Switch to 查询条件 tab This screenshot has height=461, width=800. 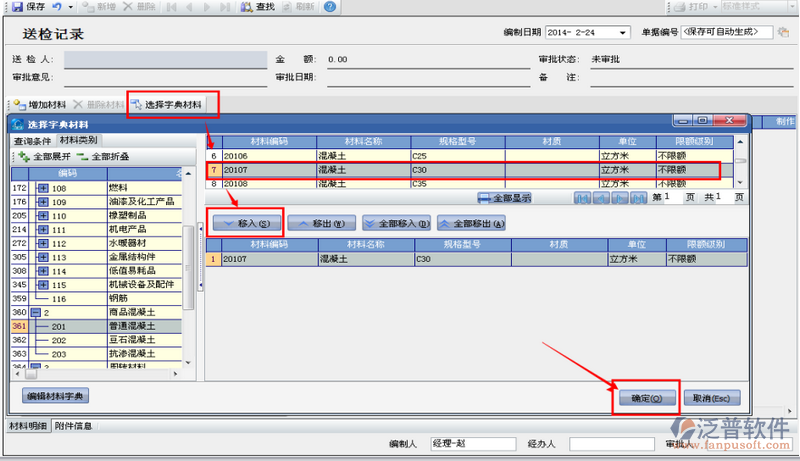32,141
